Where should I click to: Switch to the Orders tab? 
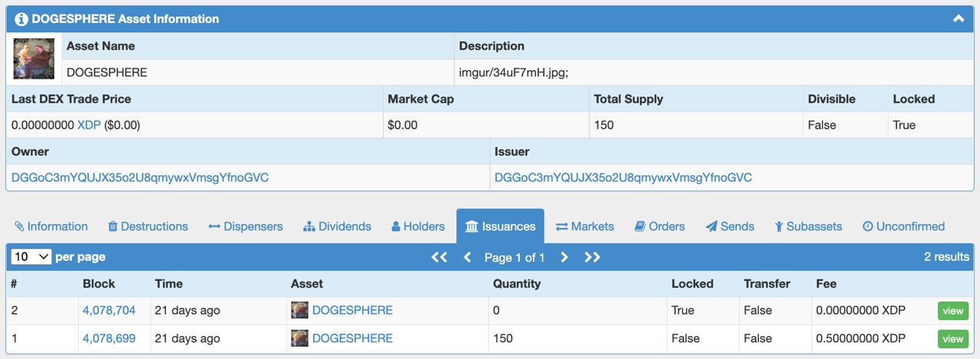[660, 227]
